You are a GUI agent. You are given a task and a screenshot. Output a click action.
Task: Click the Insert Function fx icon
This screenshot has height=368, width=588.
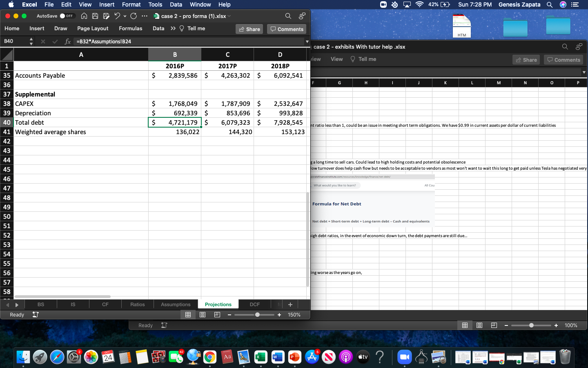point(68,41)
